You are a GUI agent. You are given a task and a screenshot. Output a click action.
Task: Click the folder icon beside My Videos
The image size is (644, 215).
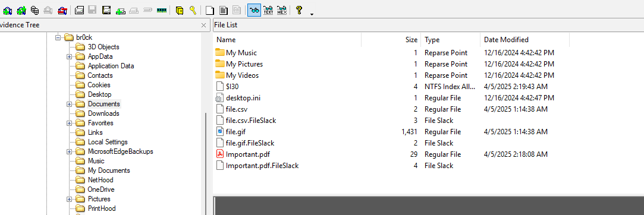(220, 75)
